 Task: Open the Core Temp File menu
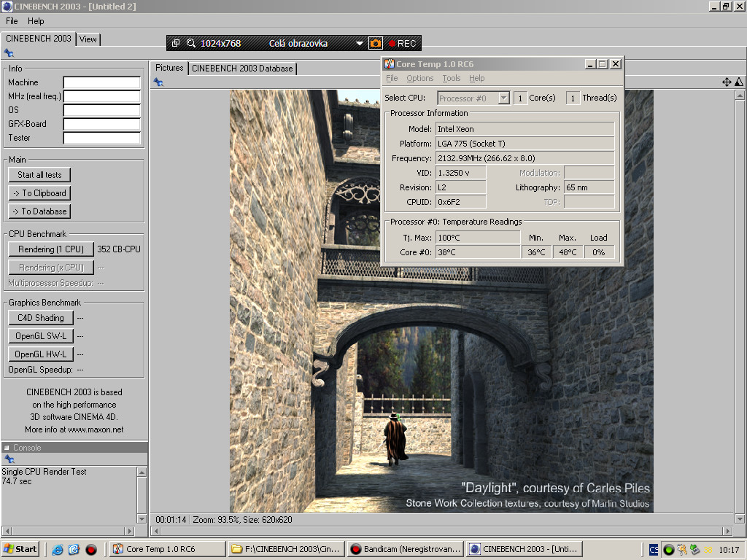[392, 78]
